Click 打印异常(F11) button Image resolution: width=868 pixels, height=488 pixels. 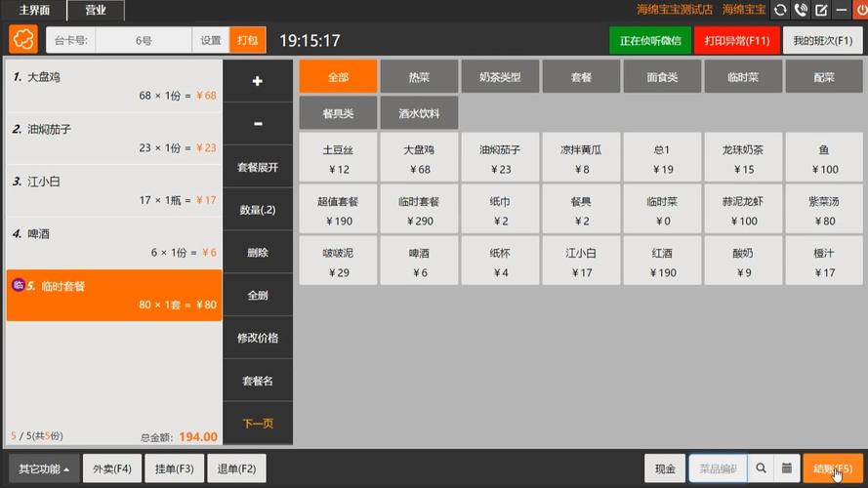point(737,40)
